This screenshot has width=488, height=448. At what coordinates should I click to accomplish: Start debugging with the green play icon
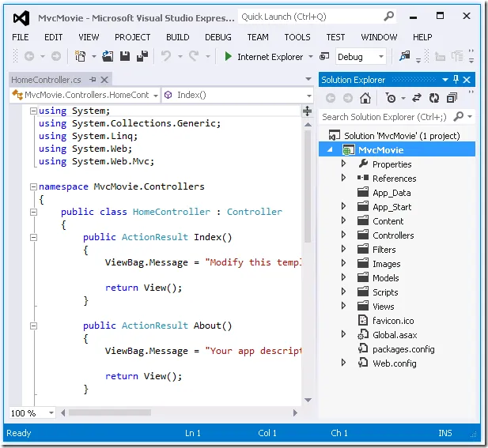click(229, 56)
